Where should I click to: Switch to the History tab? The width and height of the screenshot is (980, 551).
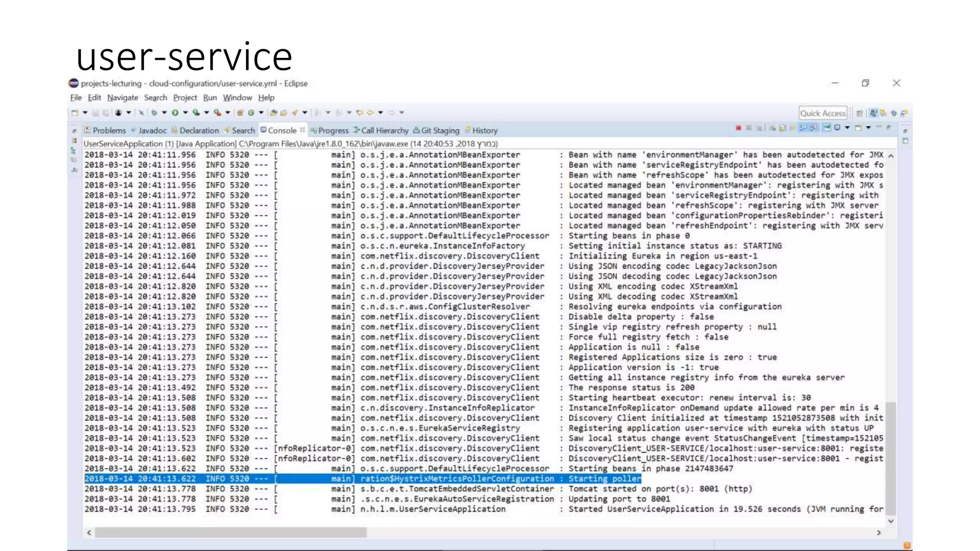click(481, 131)
